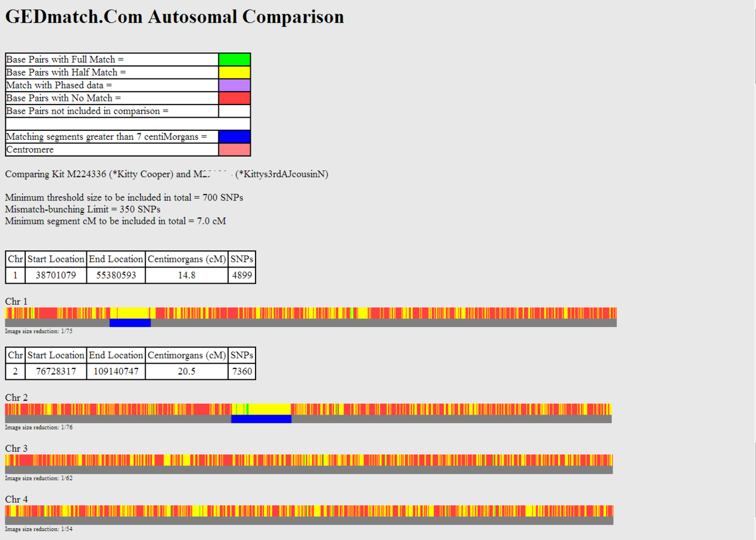
Task: Click 'Base Pairs with Half Match' legend text
Action: coord(66,73)
